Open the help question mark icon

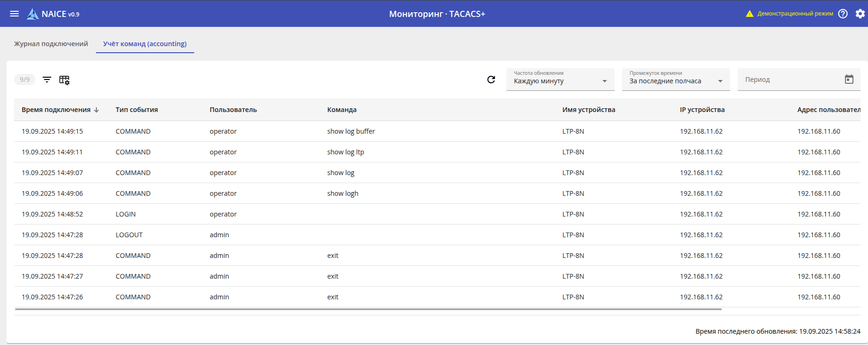tap(843, 14)
